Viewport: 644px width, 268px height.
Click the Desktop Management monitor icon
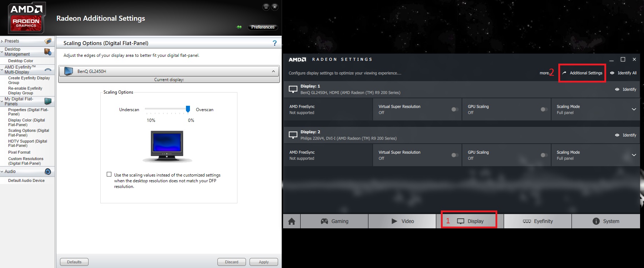coord(48,52)
